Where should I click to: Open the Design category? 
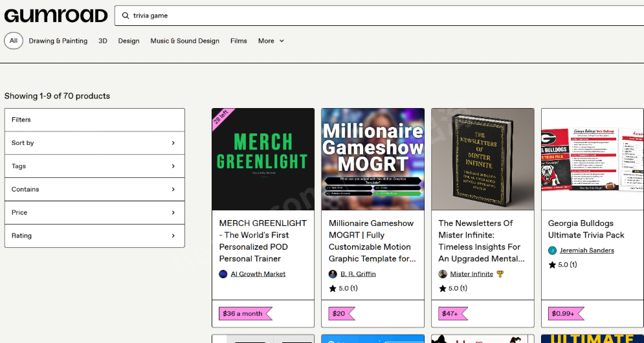(x=129, y=41)
